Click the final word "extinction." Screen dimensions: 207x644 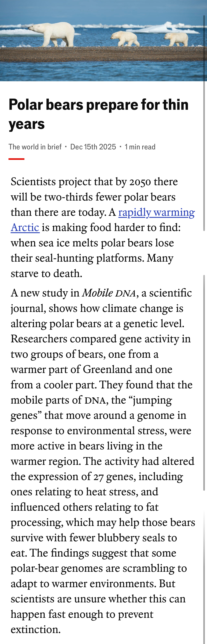coord(36,629)
